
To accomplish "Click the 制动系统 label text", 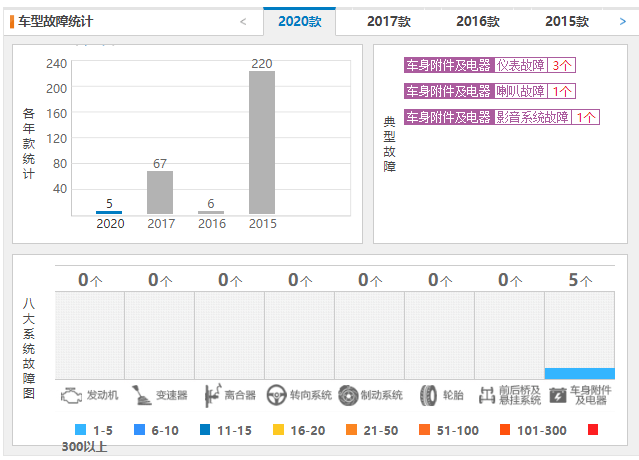I will (382, 395).
